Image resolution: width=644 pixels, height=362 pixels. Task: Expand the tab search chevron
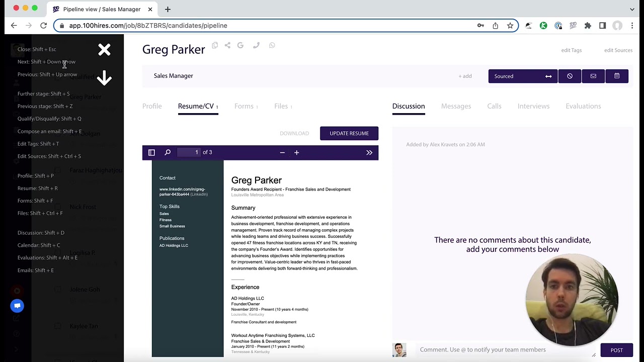coord(632,9)
